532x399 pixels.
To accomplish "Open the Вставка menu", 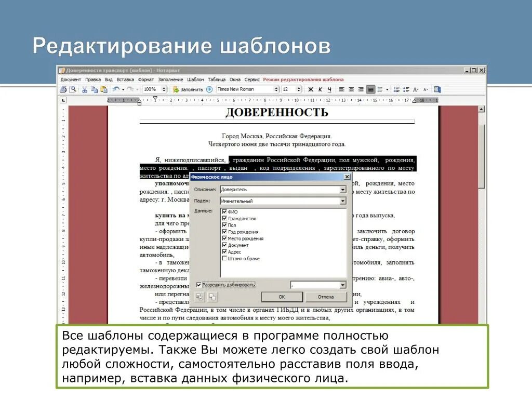I will coord(125,79).
